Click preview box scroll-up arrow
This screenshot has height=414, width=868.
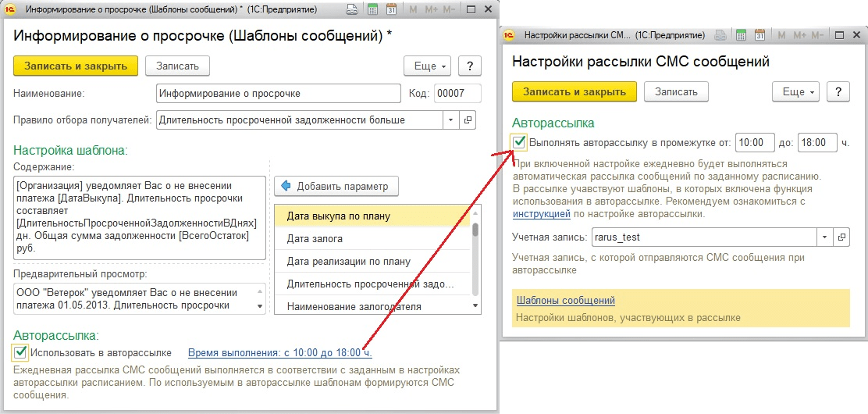coord(259,291)
